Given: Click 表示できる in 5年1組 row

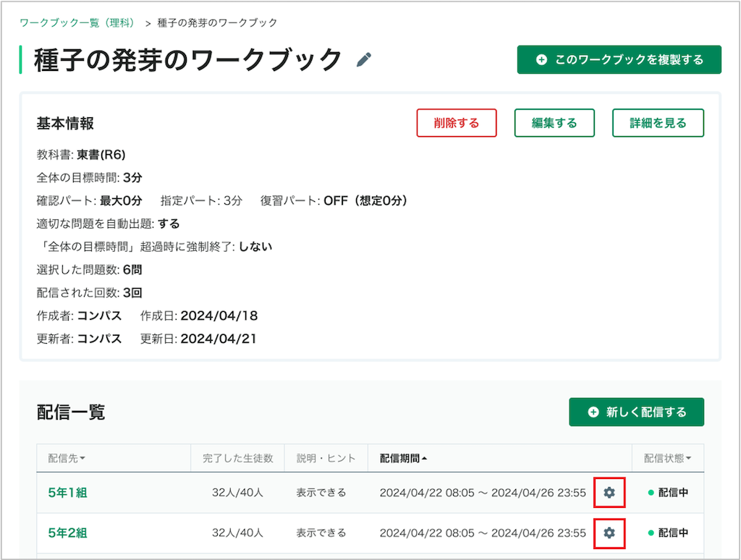Looking at the screenshot, I should pos(321,493).
